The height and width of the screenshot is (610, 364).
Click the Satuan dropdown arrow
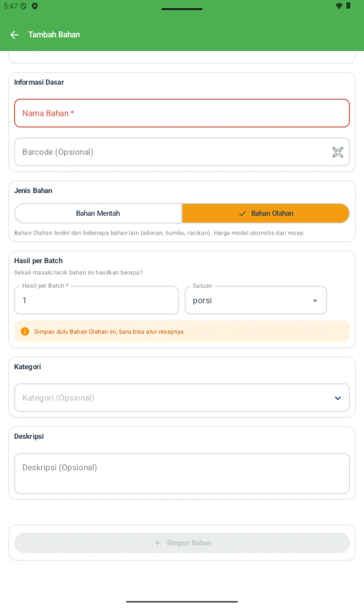click(315, 301)
